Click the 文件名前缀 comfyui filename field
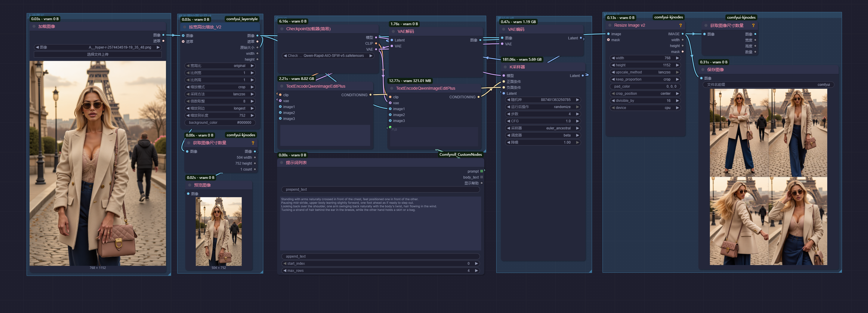Viewport: 868px width, 313px height. pos(768,85)
